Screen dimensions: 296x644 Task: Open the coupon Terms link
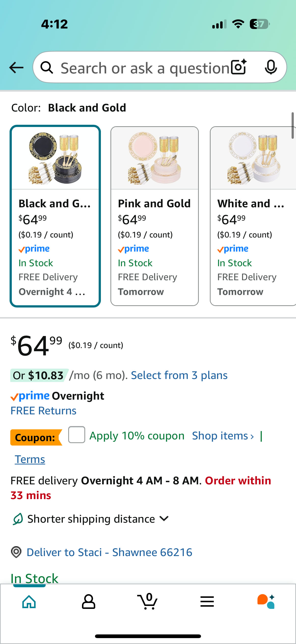pos(30,459)
